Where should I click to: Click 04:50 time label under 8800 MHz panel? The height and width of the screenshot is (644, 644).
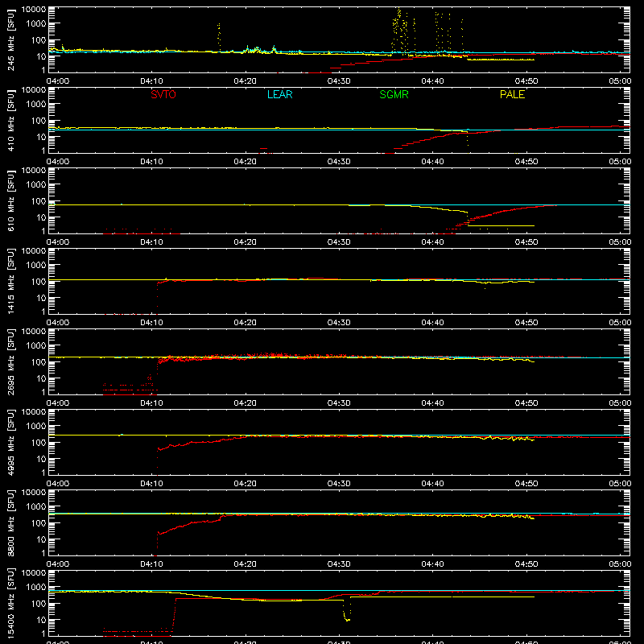[x=526, y=564]
